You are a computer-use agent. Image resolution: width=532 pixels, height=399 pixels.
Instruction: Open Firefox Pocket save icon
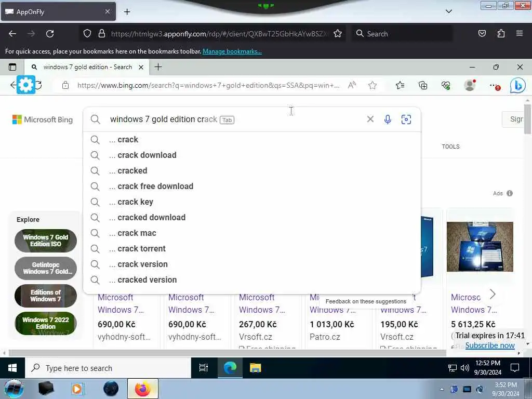coord(482,34)
